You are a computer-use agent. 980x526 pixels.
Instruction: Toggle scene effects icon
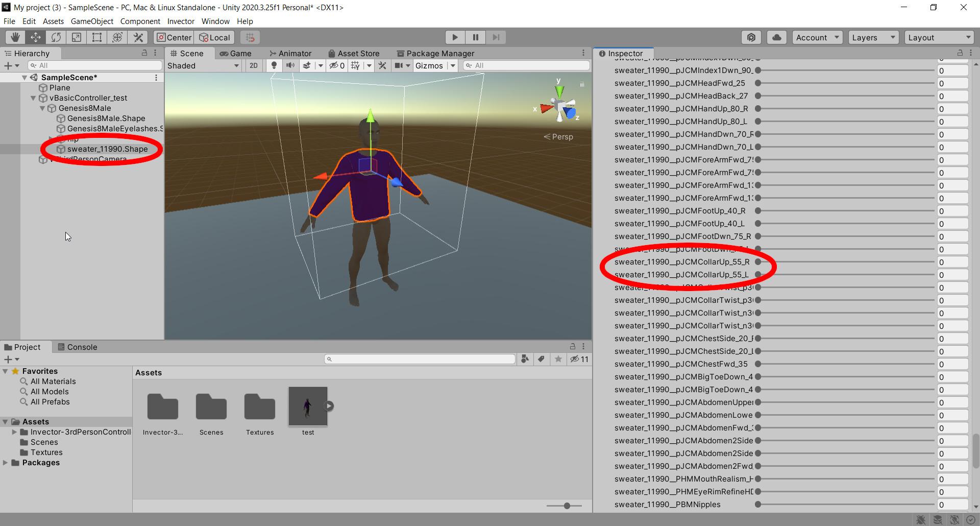point(307,65)
